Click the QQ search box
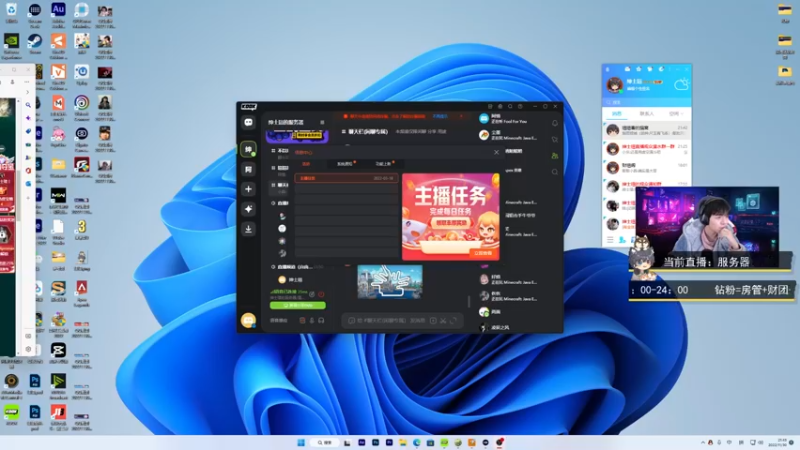The height and width of the screenshot is (450, 800). pos(647,102)
